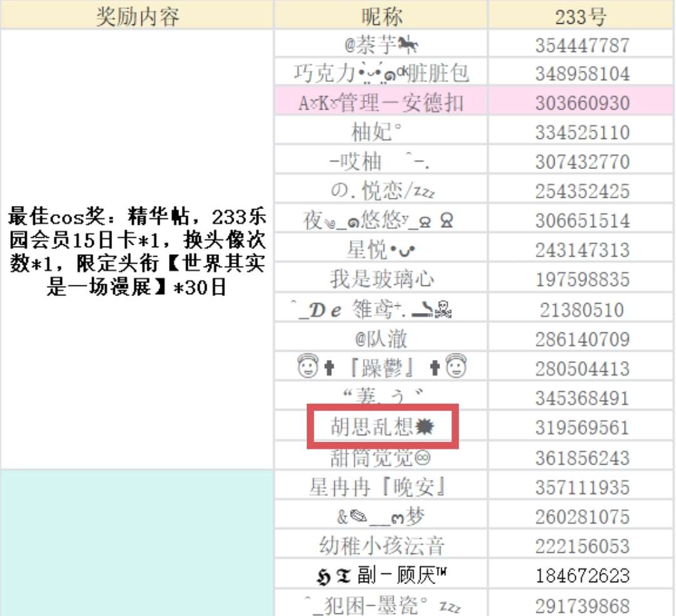
Task: Click the 最佳cos奖 reward description cell
Action: 137,250
